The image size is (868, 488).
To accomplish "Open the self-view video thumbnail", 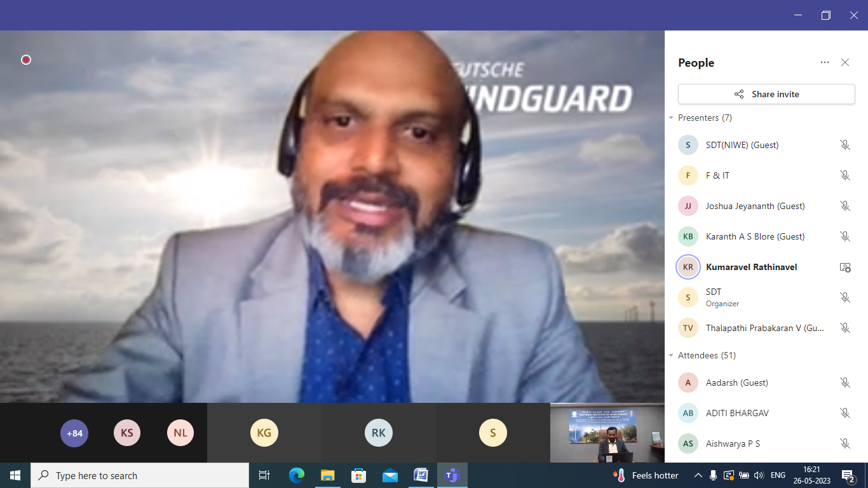I will point(607,433).
